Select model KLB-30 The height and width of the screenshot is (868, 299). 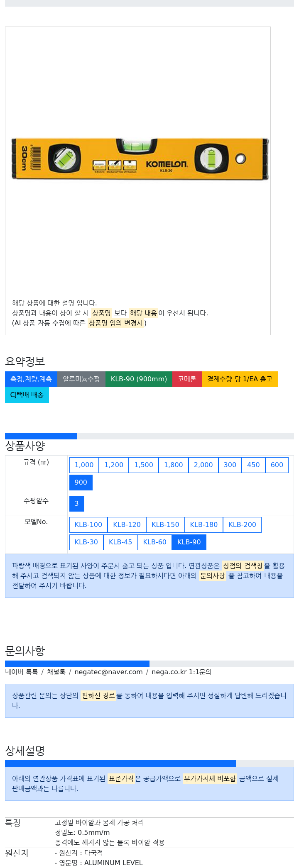pos(86,542)
